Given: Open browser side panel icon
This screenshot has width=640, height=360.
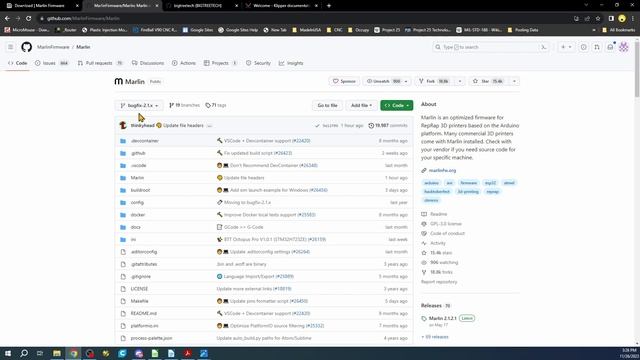Looking at the screenshot, I should coord(611,18).
